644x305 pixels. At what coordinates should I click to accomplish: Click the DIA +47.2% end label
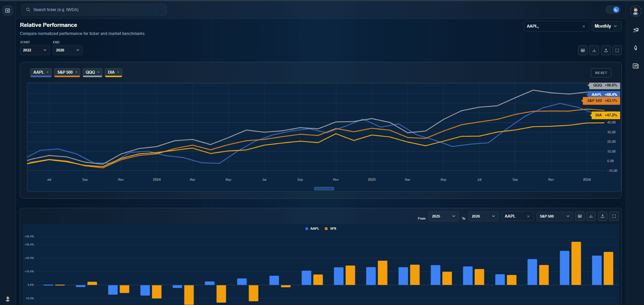click(606, 115)
